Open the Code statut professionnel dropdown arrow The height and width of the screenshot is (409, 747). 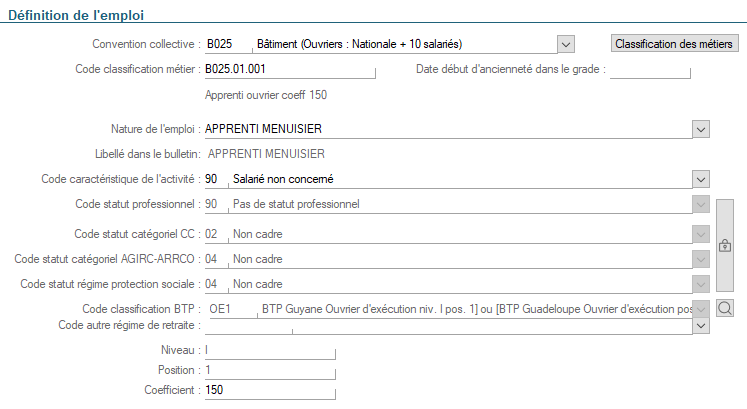click(701, 205)
